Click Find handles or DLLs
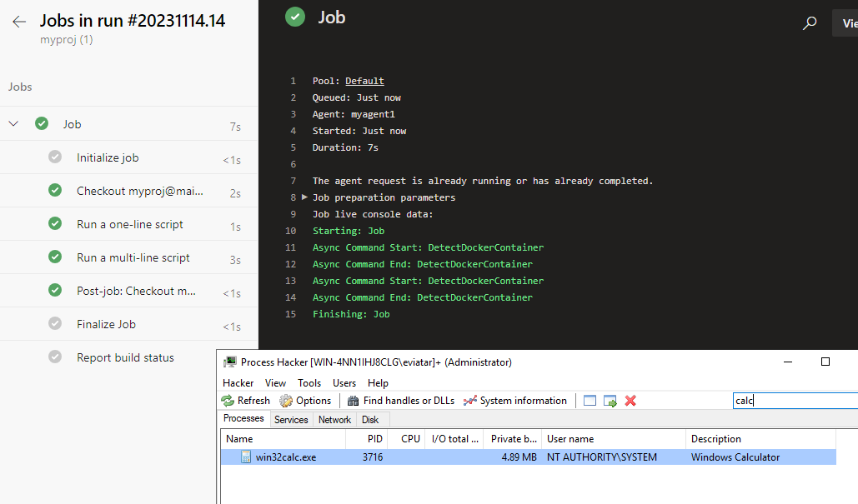Screen dimensions: 858x504 401,401
